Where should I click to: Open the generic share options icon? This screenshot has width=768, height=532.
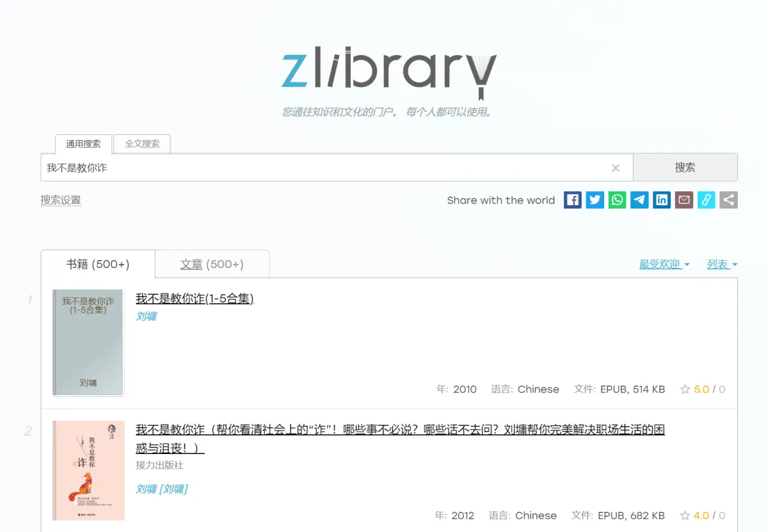[x=729, y=199]
